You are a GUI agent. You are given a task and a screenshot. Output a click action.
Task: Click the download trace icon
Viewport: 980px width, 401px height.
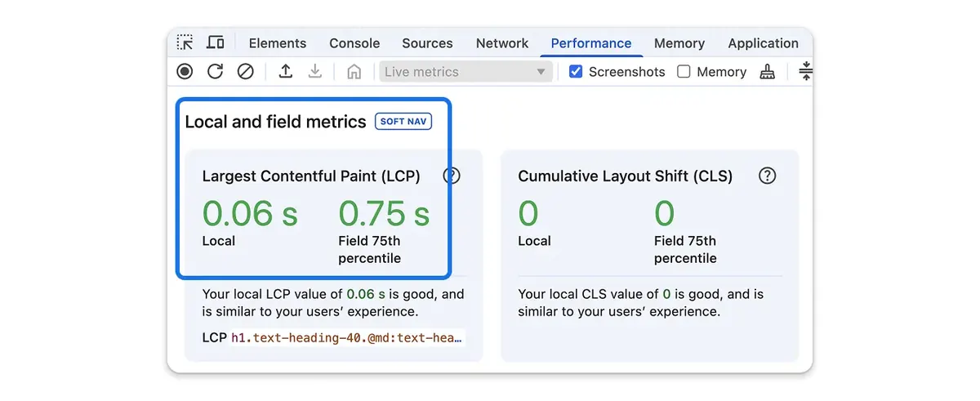pyautogui.click(x=315, y=72)
